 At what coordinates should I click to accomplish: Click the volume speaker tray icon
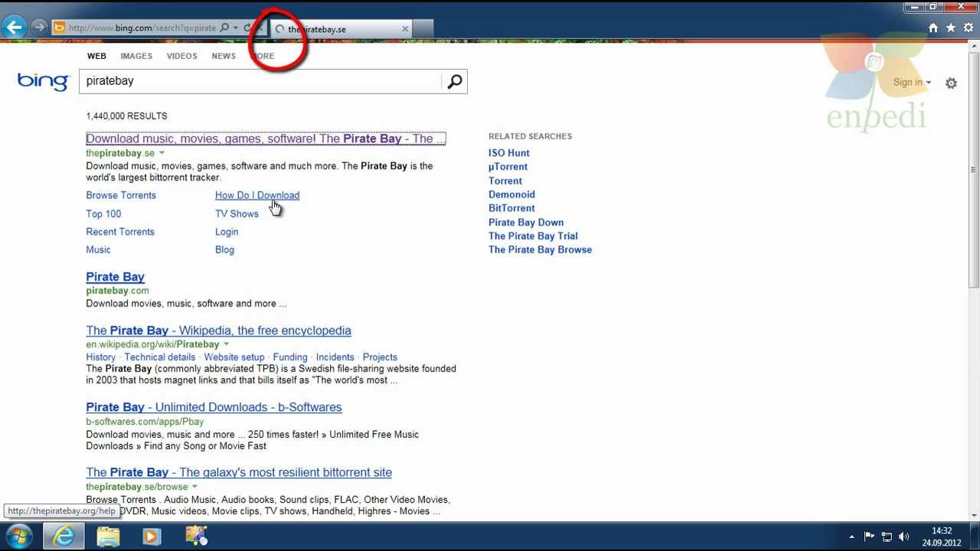coord(904,536)
